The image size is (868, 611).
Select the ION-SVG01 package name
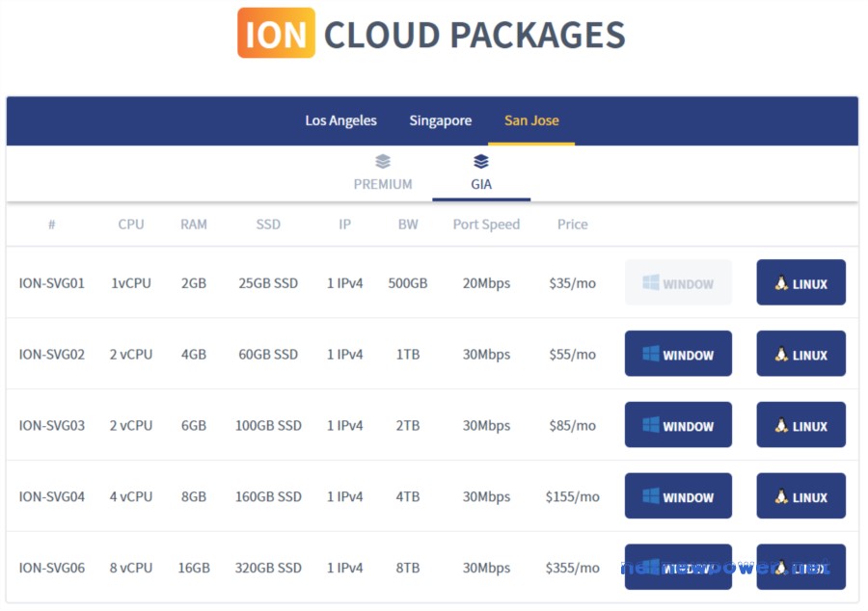(x=52, y=283)
